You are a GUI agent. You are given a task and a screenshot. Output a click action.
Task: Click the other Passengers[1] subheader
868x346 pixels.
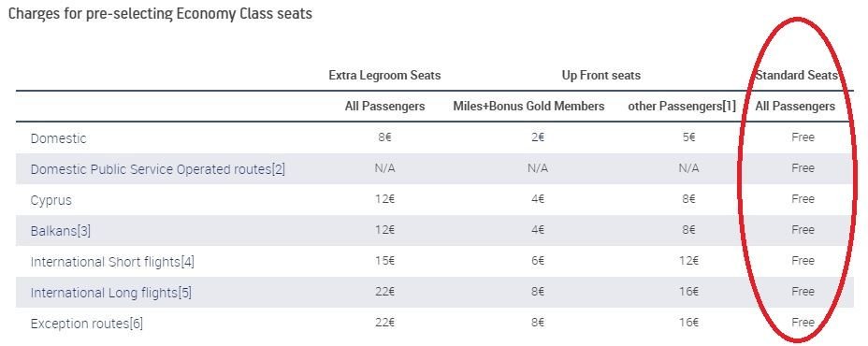click(682, 107)
